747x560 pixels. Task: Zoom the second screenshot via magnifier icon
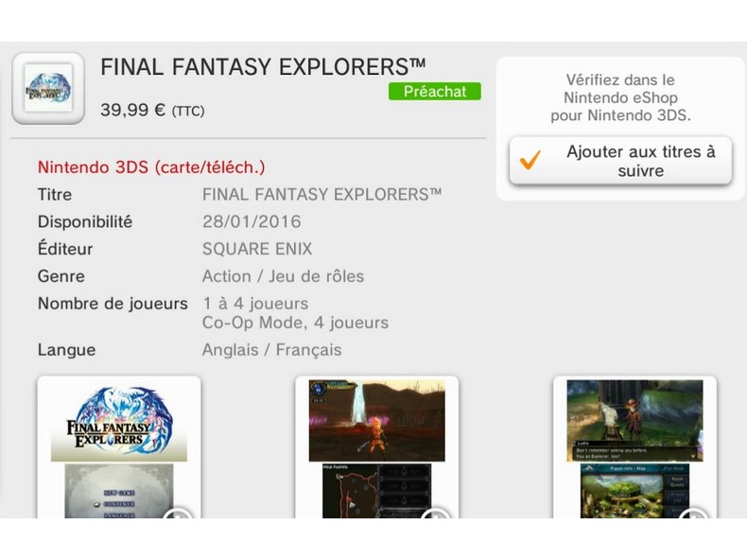(x=435, y=514)
